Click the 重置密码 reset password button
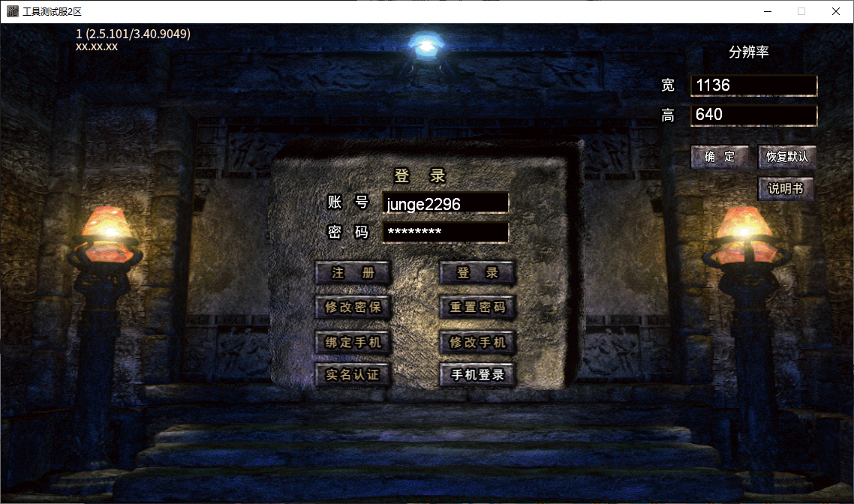854x504 pixels. (x=477, y=307)
